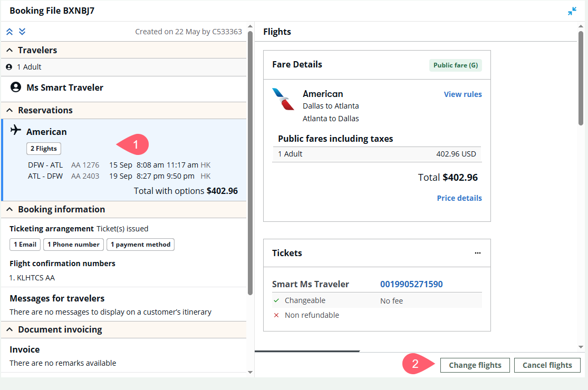588x390 pixels.
Task: Click the No fee text
Action: pos(391,301)
